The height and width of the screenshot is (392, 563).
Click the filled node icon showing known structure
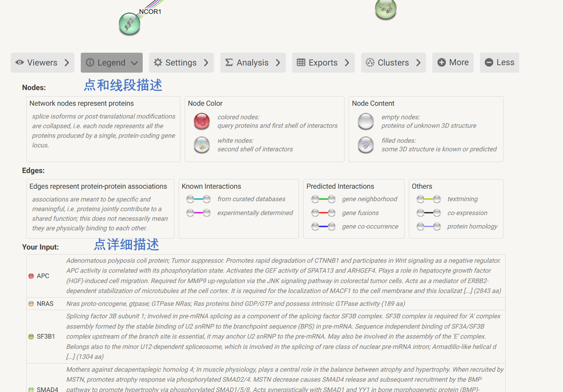pos(366,145)
